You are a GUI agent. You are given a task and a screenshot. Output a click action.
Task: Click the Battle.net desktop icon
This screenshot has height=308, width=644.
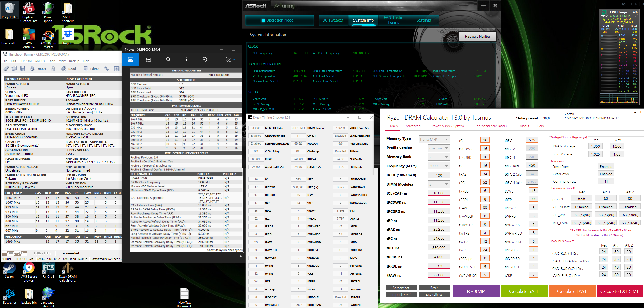pyautogui.click(x=9, y=296)
